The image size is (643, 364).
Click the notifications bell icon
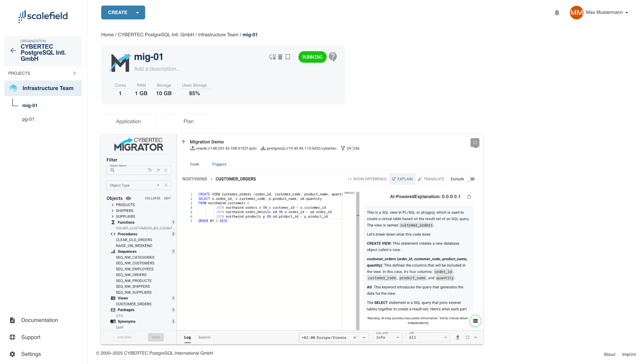point(557,13)
